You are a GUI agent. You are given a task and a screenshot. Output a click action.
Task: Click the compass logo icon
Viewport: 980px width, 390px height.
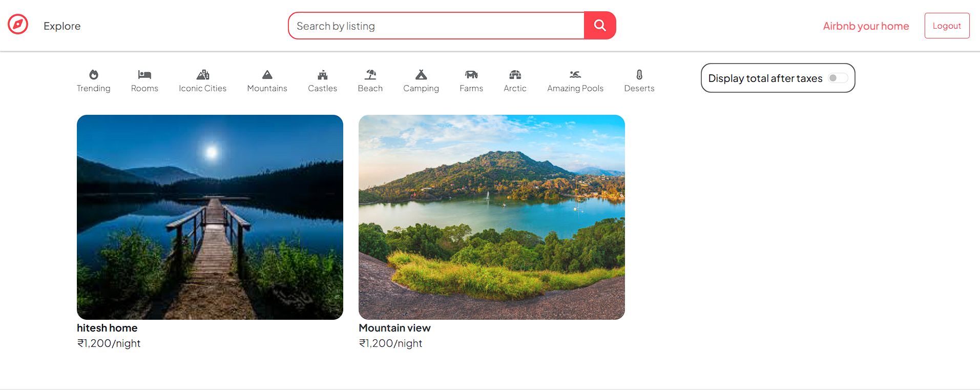coord(18,25)
